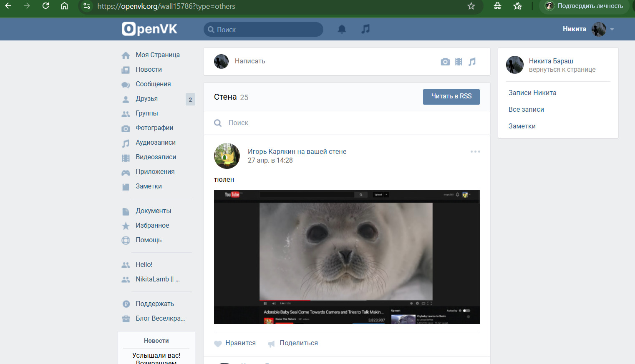Open Видеозаписи section
635x364 pixels.
click(156, 157)
